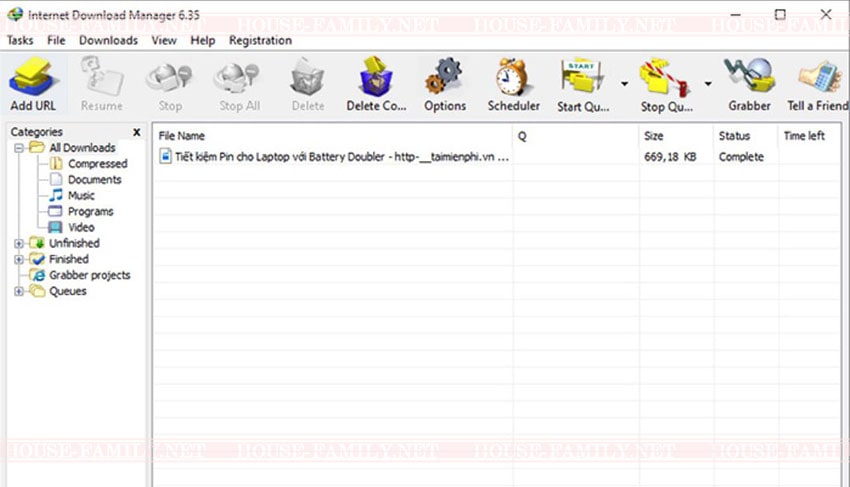Open the Downloads menu

pos(108,41)
